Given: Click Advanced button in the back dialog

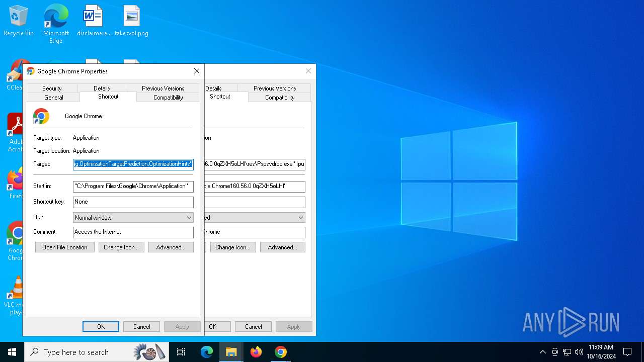Looking at the screenshot, I should (283, 247).
